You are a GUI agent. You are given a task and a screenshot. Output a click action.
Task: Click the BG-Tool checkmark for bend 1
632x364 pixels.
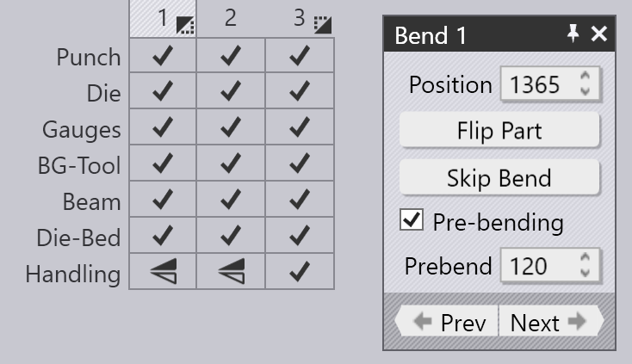163,165
